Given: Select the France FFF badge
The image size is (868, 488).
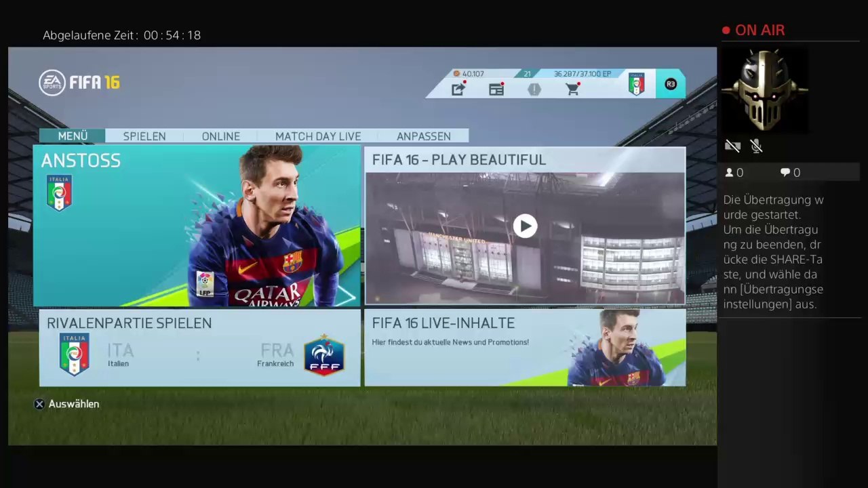Looking at the screenshot, I should 324,354.
